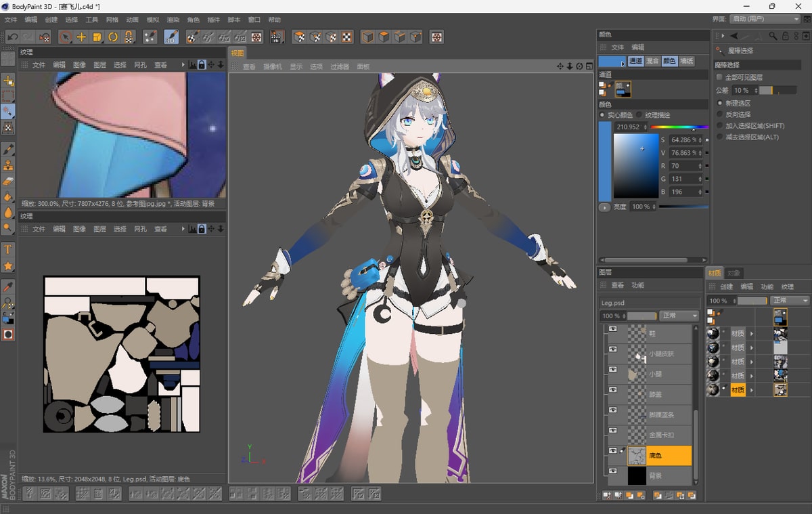The image size is (812, 514).
Task: Open the material blend mode 正常 dropdown
Action: [x=790, y=301]
